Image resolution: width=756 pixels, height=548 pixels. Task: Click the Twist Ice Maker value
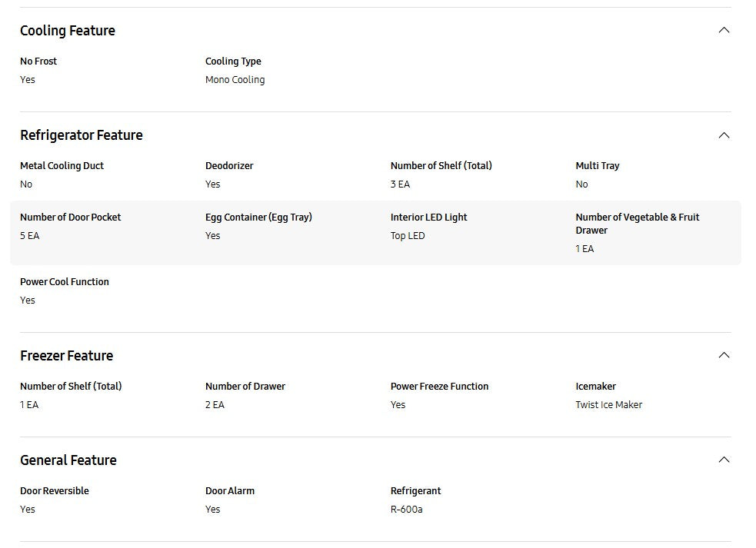(608, 405)
